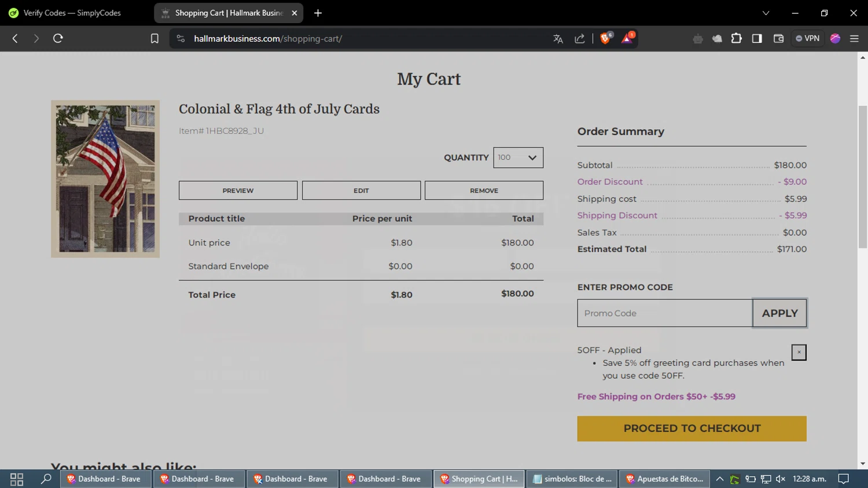Select the Shopping Cart Hallmark Business tab
Viewport: 868px width, 488px height.
point(229,13)
